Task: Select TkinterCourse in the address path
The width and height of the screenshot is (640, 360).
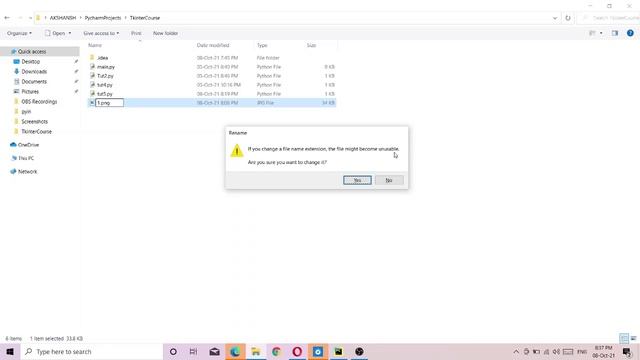Action: point(145,18)
